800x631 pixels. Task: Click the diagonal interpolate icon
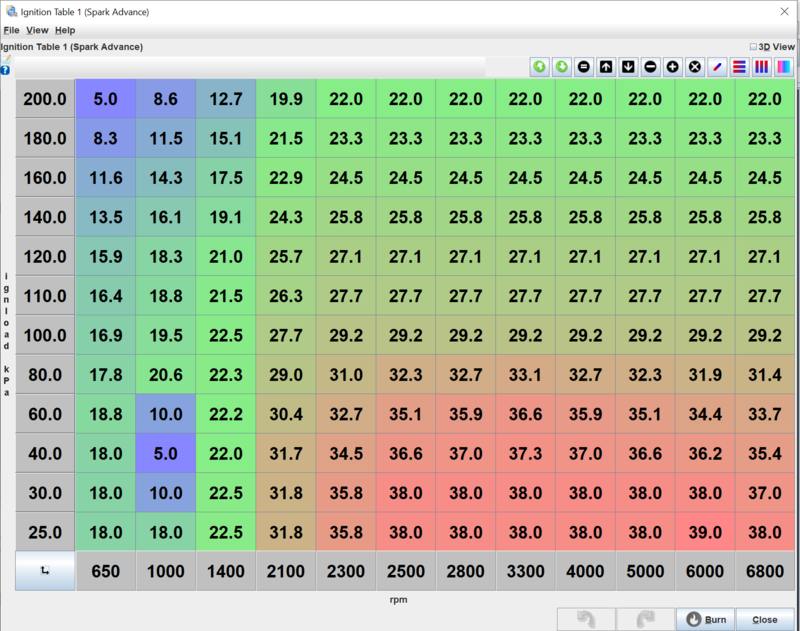(x=716, y=67)
